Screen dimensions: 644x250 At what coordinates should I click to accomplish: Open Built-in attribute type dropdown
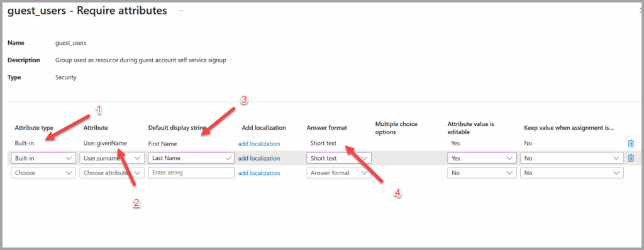[x=43, y=158]
